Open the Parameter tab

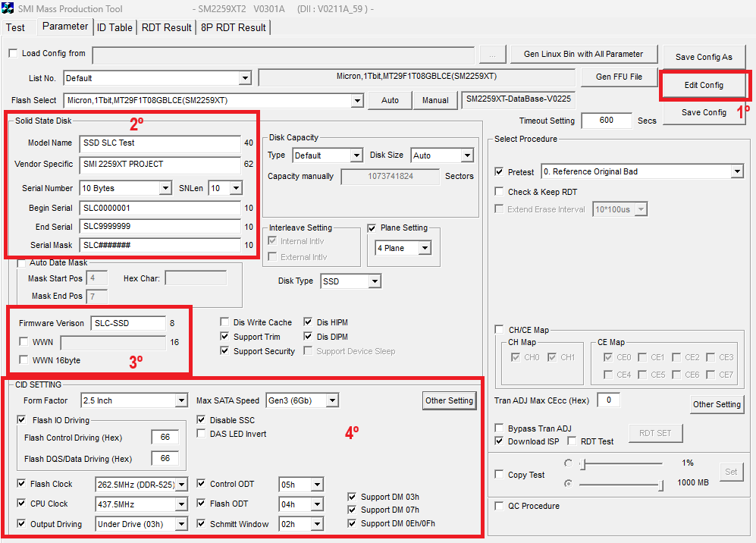click(x=65, y=27)
